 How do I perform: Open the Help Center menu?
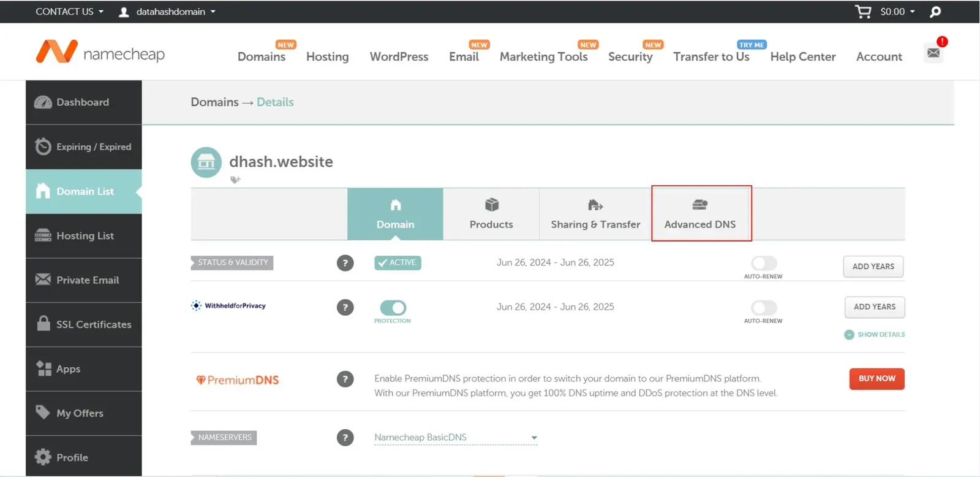click(803, 56)
